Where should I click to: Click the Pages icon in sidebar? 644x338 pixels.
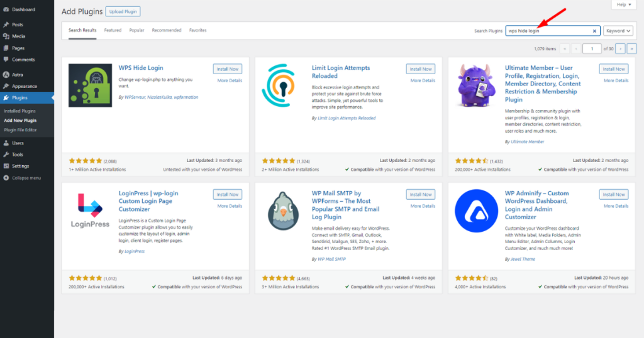[x=6, y=48]
